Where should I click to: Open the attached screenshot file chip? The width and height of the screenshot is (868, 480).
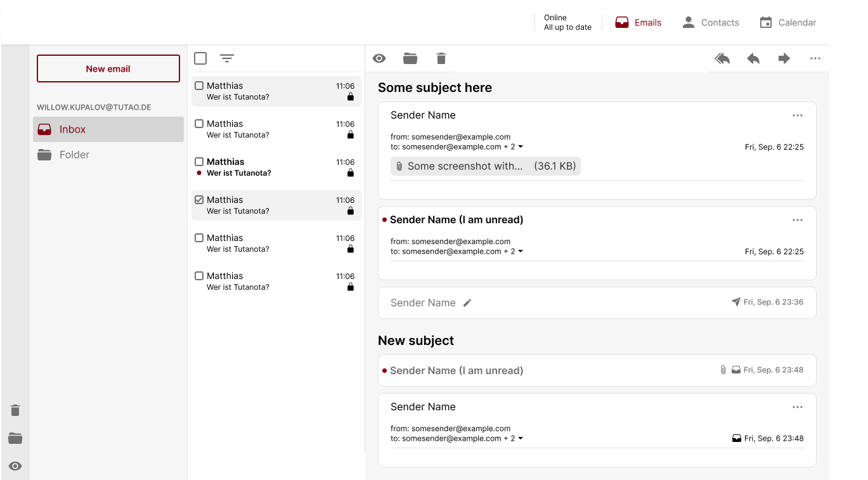click(485, 165)
